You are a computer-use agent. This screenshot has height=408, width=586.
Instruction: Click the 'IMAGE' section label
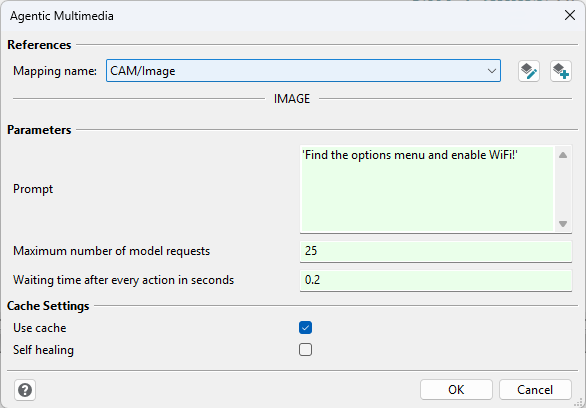click(x=292, y=99)
